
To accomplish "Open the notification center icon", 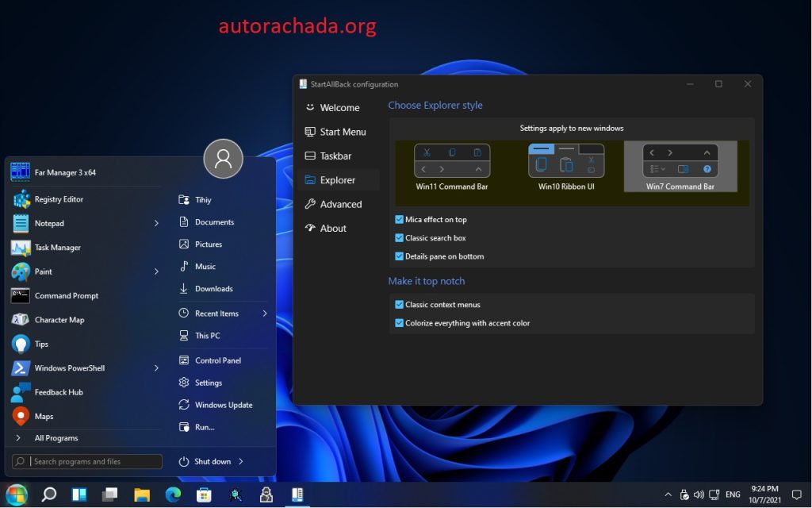I will point(797,495).
